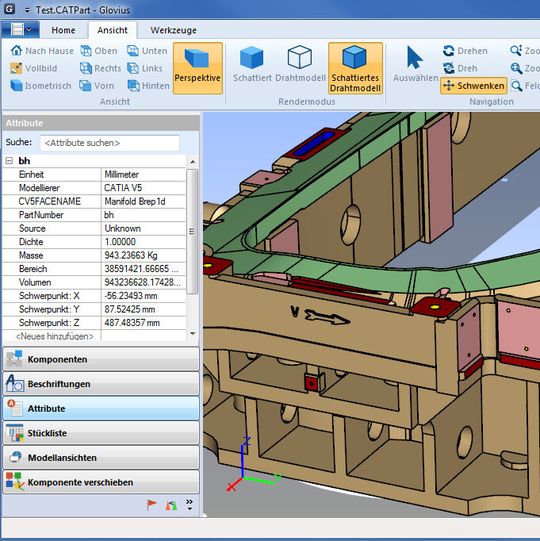The height and width of the screenshot is (541, 540).
Task: Toggle the Perspektive projection mode
Action: point(198,68)
